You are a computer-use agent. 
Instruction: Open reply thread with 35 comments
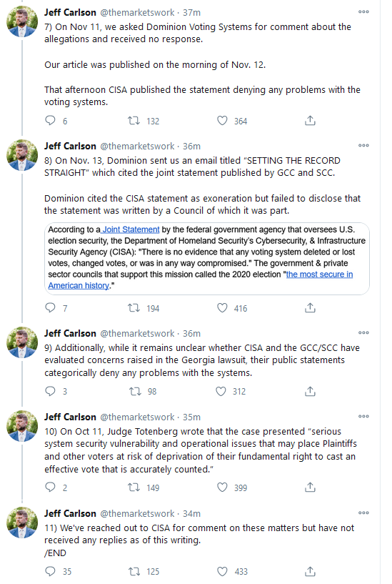point(50,571)
